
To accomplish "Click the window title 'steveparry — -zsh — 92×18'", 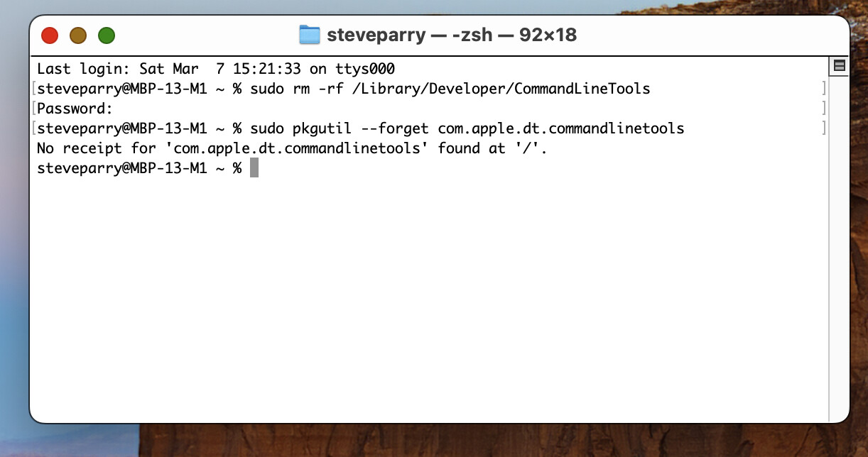I will point(451,35).
